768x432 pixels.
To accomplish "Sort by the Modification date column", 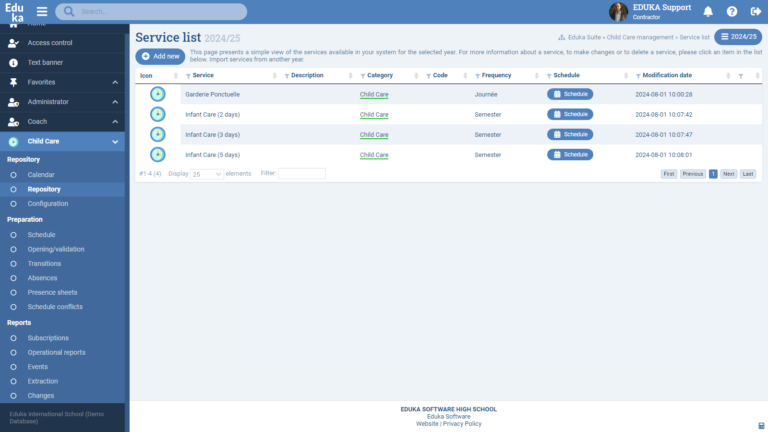I will tap(667, 76).
